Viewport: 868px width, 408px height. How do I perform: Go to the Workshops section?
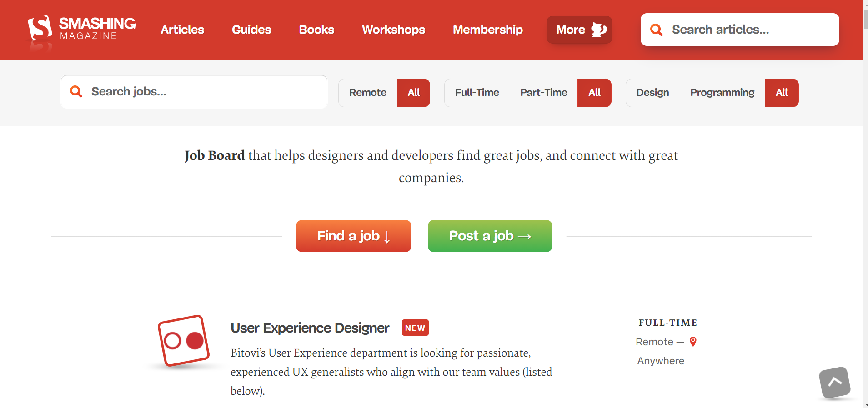393,30
